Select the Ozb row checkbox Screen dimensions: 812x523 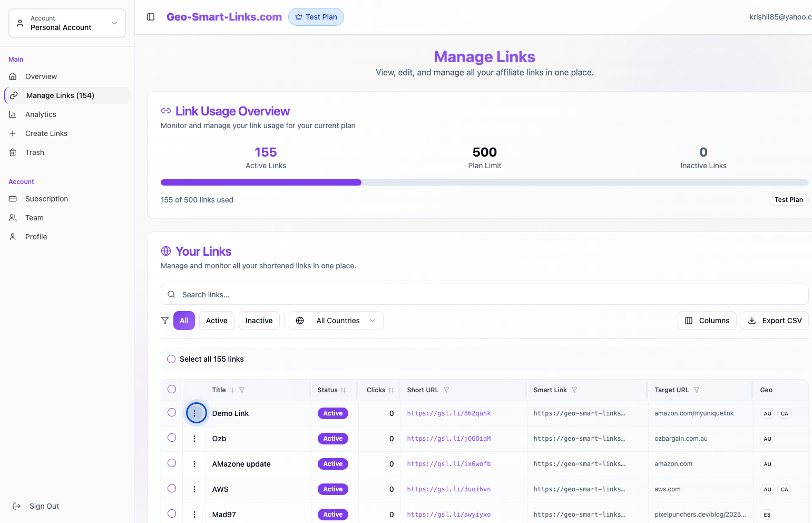pos(172,438)
